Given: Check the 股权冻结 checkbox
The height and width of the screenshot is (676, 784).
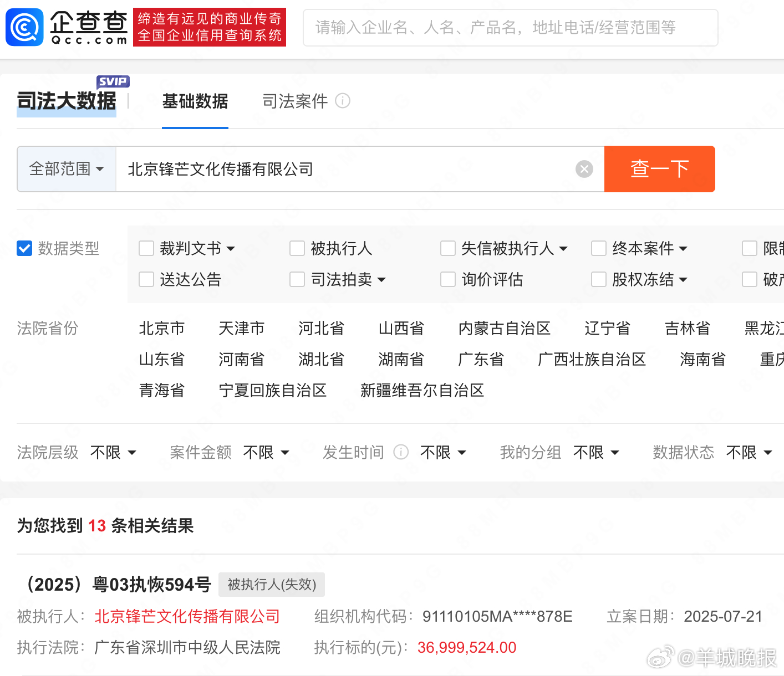Looking at the screenshot, I should (599, 279).
